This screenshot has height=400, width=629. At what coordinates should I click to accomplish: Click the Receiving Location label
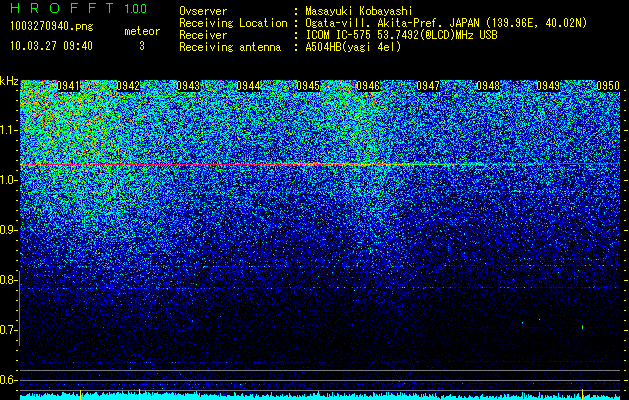point(233,23)
